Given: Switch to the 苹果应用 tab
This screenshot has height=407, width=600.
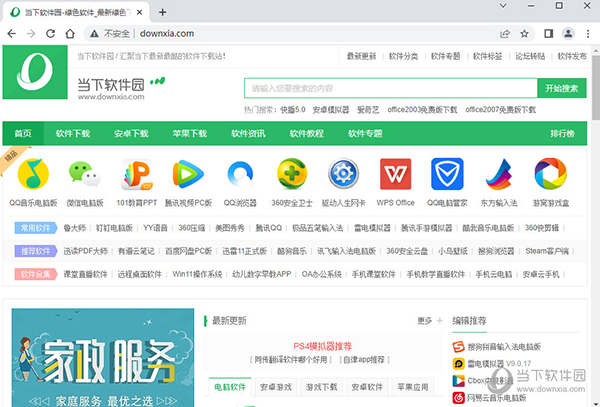Looking at the screenshot, I should [x=412, y=387].
